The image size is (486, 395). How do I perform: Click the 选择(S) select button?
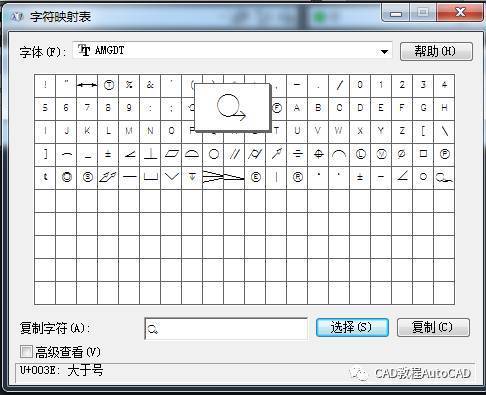coord(352,327)
